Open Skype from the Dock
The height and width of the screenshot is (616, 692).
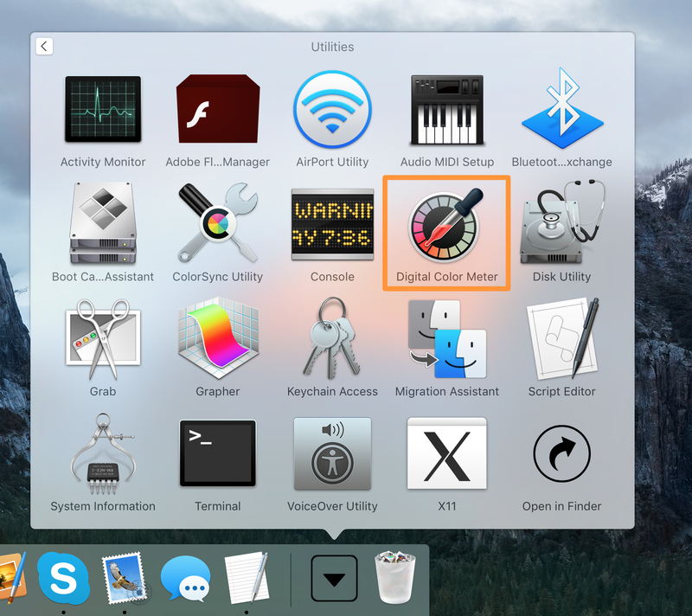[x=63, y=578]
